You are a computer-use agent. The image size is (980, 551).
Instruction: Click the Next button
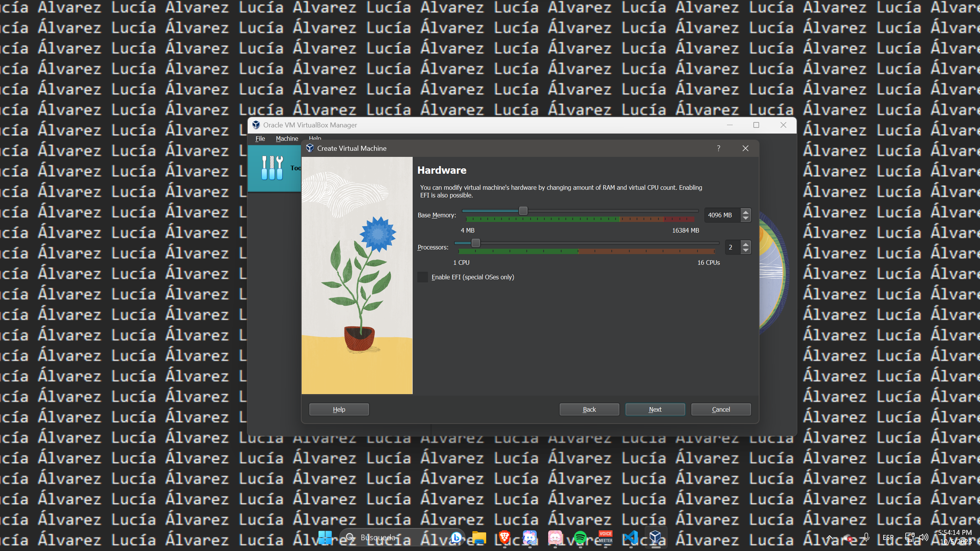(x=655, y=409)
